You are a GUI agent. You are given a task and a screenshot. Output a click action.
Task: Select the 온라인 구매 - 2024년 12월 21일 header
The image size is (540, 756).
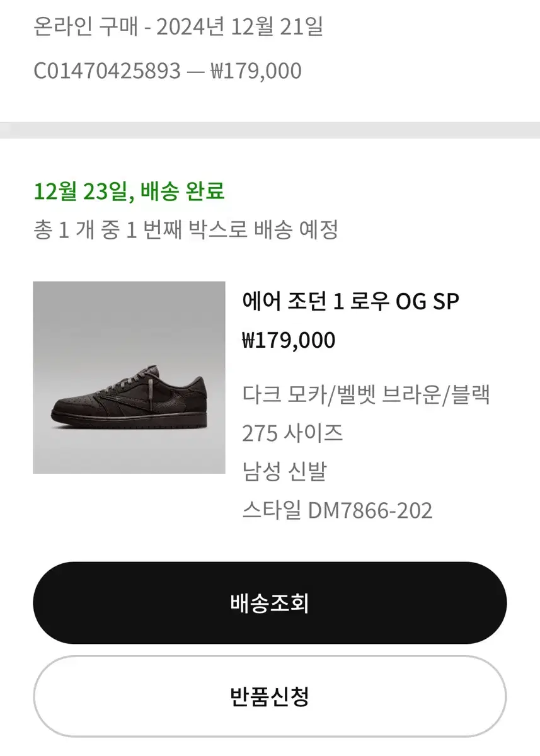click(178, 28)
